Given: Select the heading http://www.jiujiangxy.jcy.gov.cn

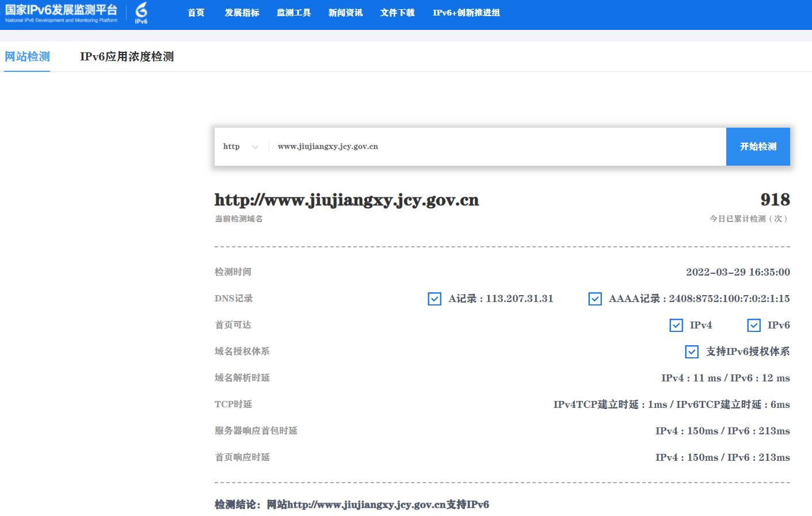Looking at the screenshot, I should (346, 200).
